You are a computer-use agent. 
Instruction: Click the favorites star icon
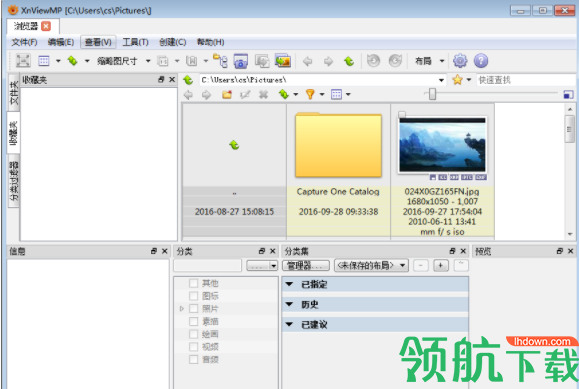[457, 79]
